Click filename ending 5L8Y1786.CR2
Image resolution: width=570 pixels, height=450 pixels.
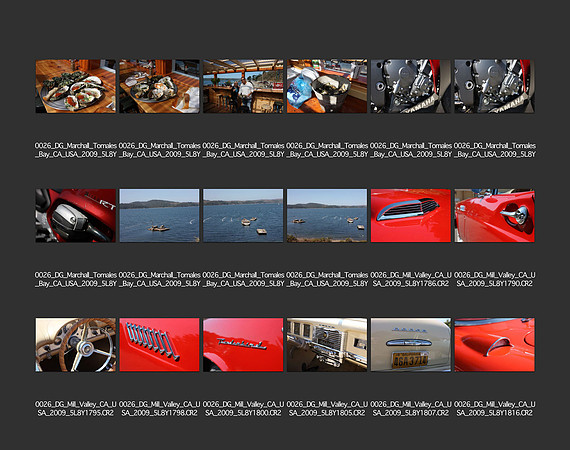point(411,279)
